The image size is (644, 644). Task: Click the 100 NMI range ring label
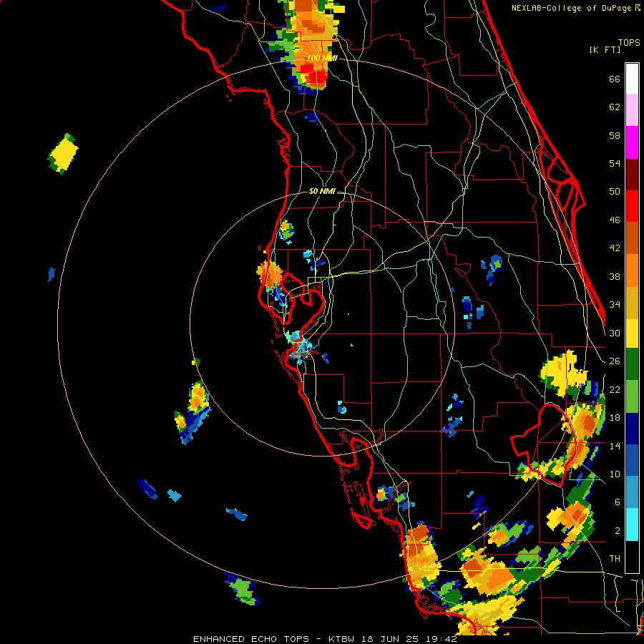pos(322,59)
